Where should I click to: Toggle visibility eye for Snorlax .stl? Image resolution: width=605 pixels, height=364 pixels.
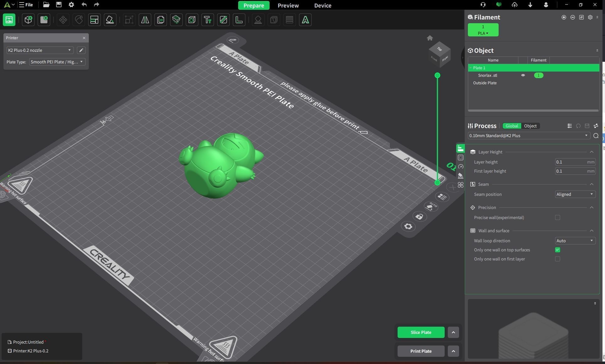[x=523, y=75]
